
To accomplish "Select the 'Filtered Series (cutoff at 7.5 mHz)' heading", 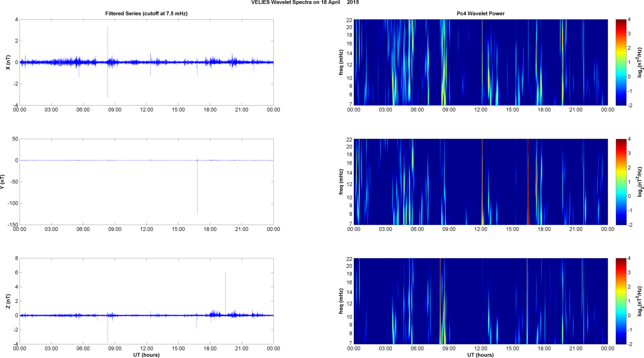I will (x=146, y=13).
